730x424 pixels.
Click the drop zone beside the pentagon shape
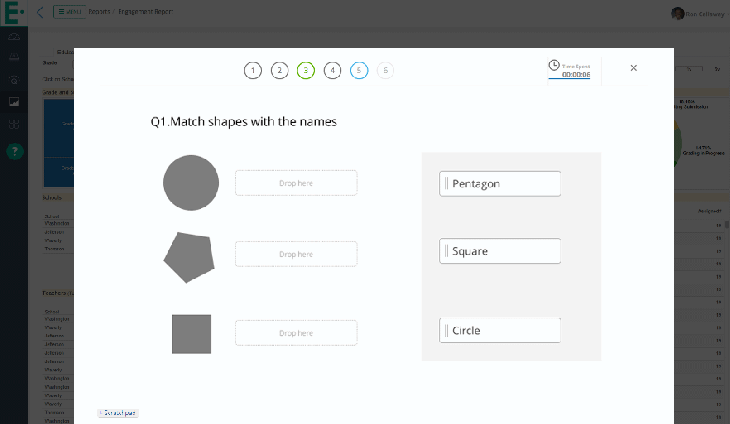click(x=296, y=254)
